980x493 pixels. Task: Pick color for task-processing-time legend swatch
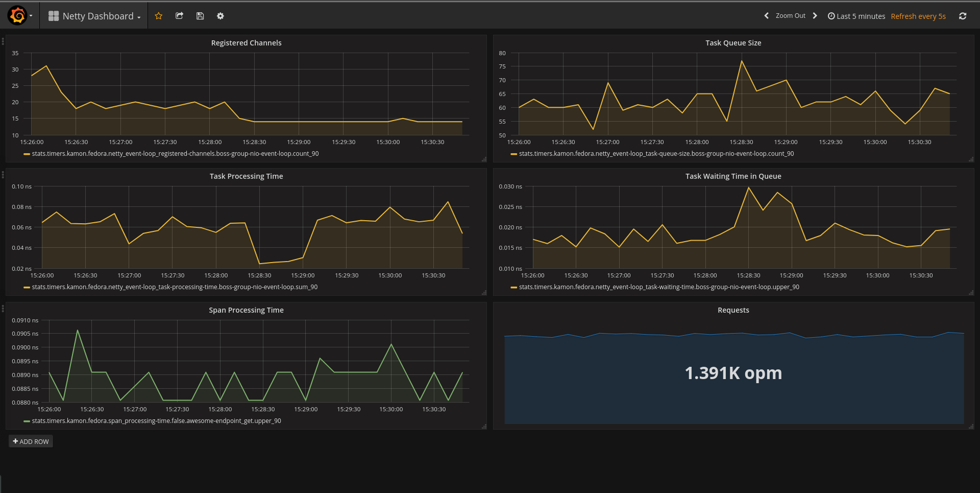pyautogui.click(x=27, y=288)
